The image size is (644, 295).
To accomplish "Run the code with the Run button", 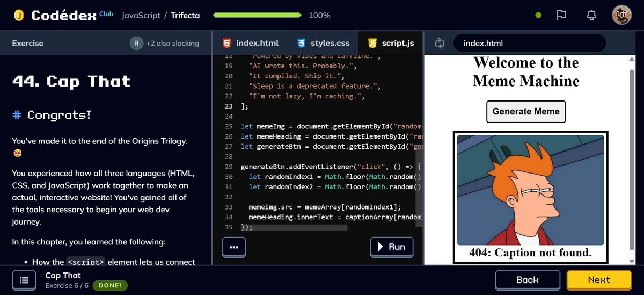I will point(391,247).
